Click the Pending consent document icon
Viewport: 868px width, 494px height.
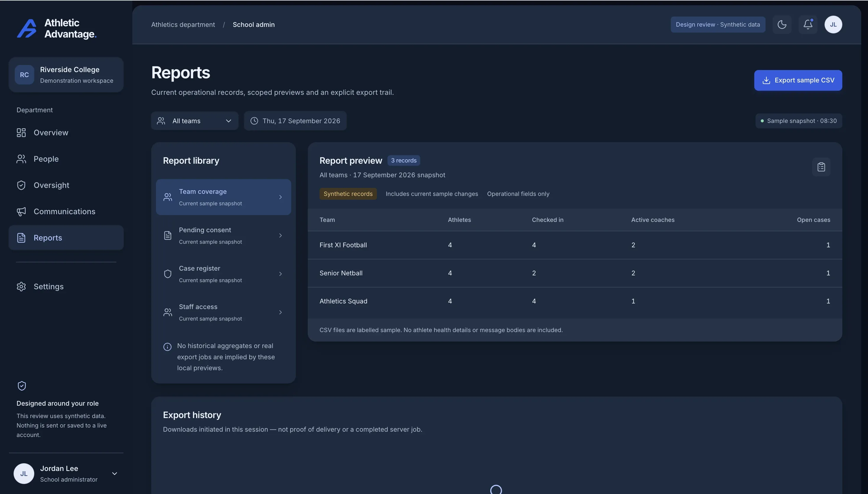coord(167,235)
